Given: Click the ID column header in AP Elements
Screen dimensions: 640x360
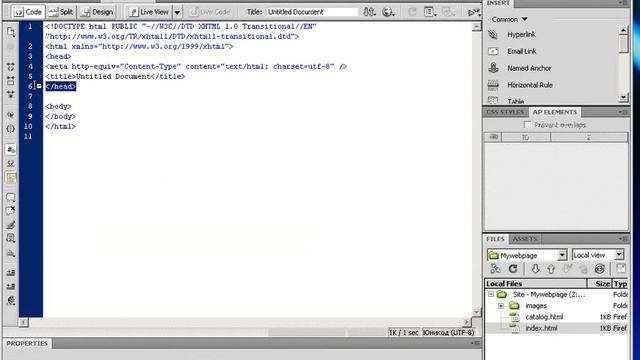Looking at the screenshot, I should click(526, 138).
